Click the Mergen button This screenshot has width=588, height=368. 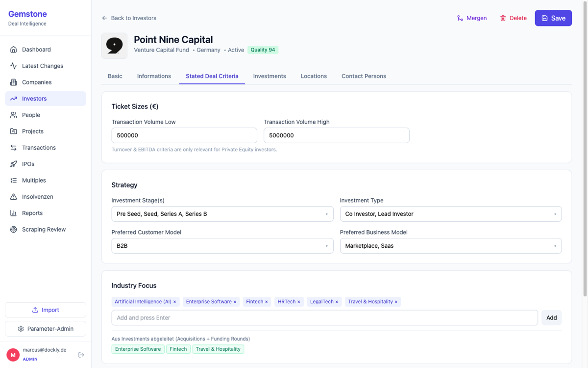pyautogui.click(x=472, y=18)
